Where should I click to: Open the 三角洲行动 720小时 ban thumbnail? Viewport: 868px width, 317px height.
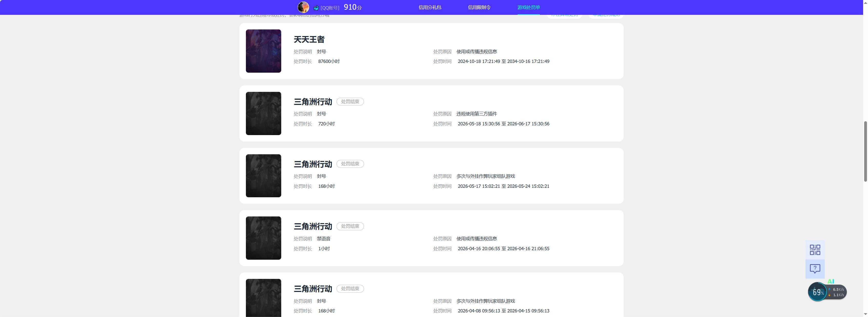[x=263, y=113]
